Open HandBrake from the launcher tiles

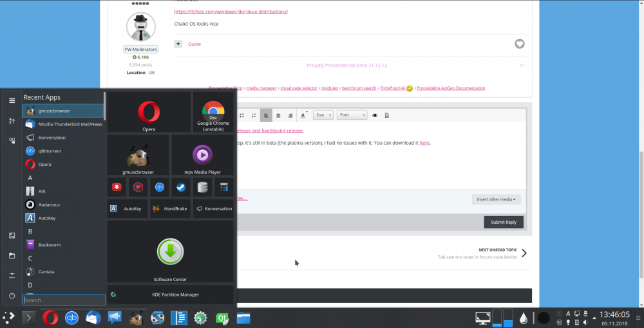pyautogui.click(x=170, y=208)
